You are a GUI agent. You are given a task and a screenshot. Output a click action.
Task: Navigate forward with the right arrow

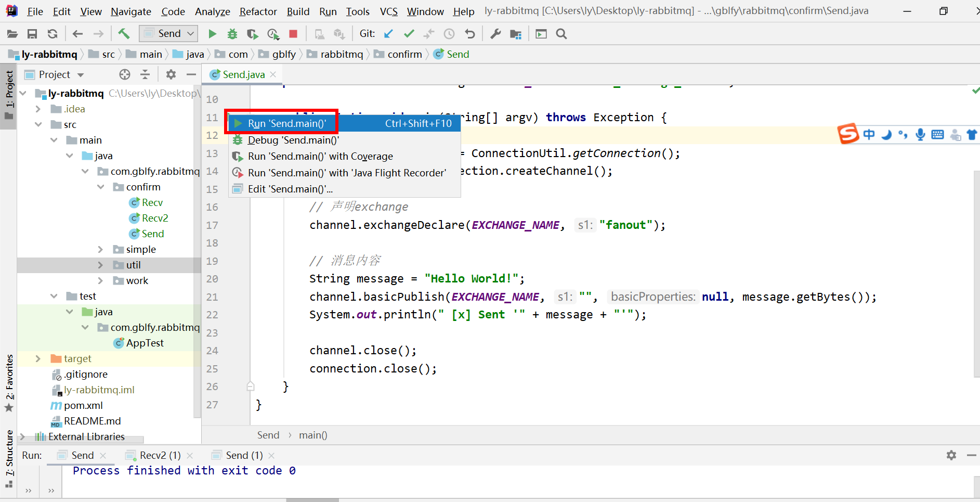coord(98,34)
